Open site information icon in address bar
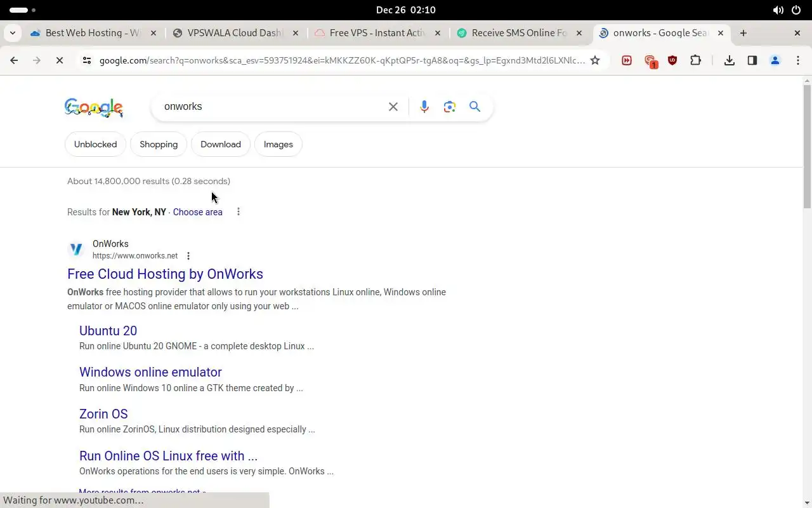 [x=87, y=60]
